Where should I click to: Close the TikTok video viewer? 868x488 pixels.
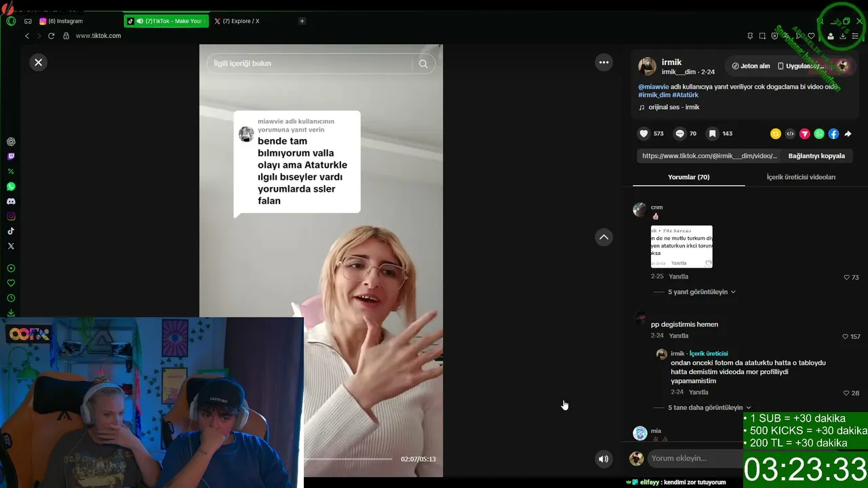(39, 62)
